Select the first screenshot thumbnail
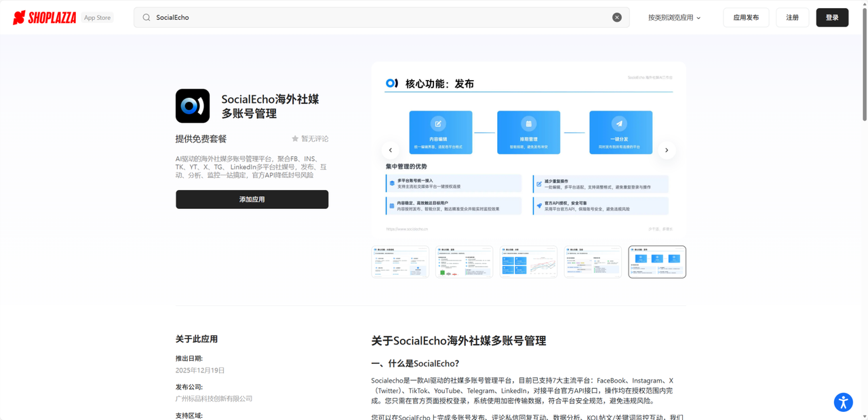Screen dimensions: 868x420 pos(400,261)
